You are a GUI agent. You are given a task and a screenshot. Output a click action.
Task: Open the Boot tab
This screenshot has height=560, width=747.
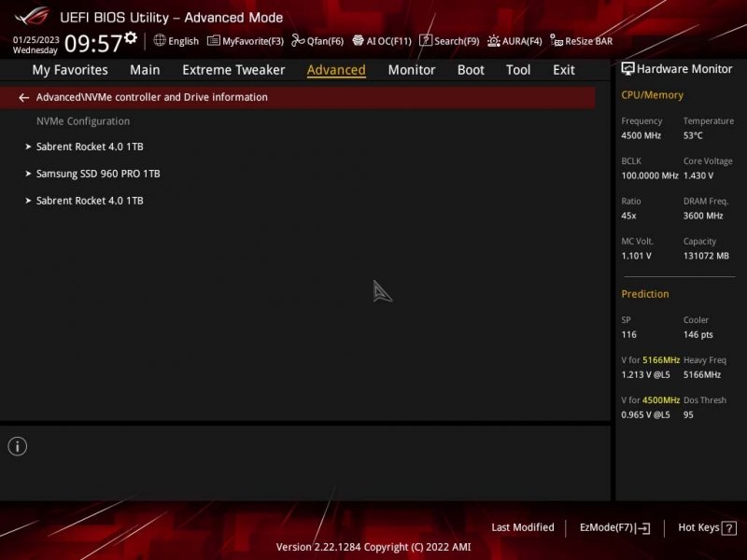[471, 70]
